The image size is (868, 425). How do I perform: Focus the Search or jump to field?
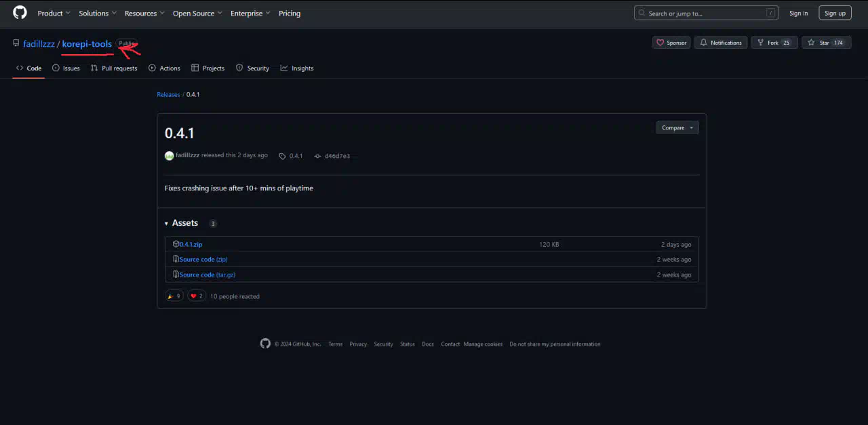pyautogui.click(x=706, y=13)
